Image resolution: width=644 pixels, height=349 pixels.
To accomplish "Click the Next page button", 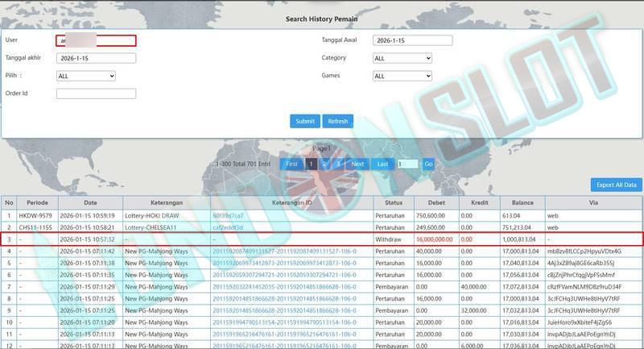I will [357, 164].
